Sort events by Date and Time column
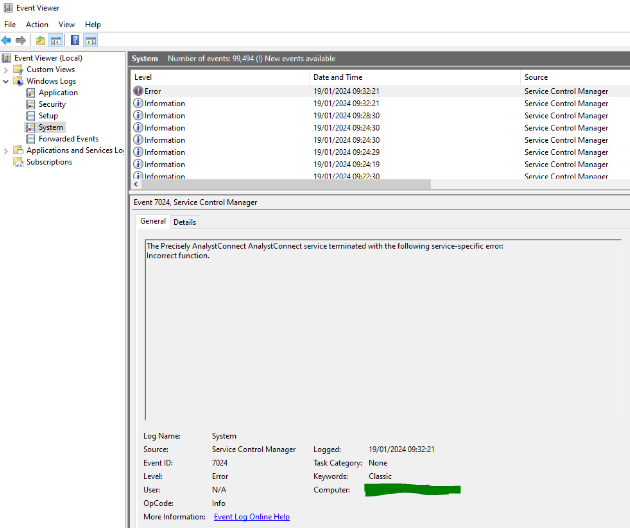 pyautogui.click(x=337, y=77)
